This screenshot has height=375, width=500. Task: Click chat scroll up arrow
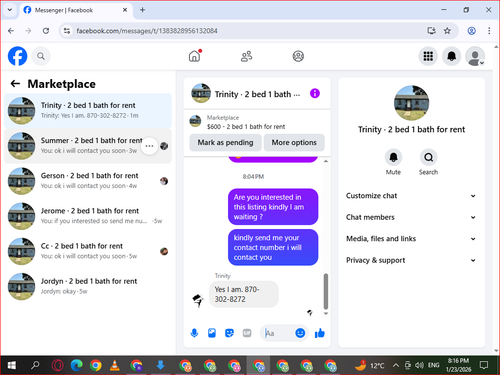[x=326, y=161]
